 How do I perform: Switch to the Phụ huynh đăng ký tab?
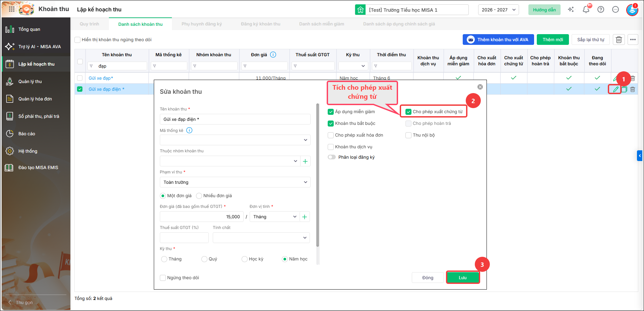202,24
